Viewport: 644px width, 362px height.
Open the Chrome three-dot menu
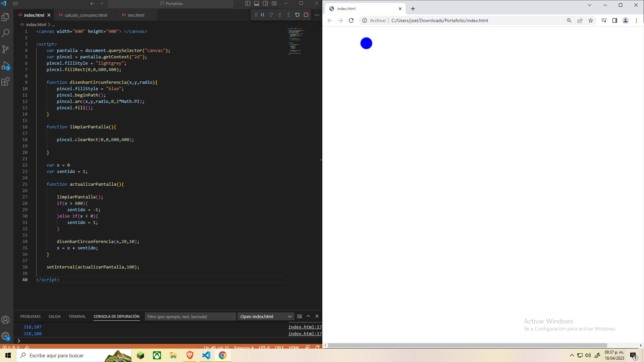point(636,20)
